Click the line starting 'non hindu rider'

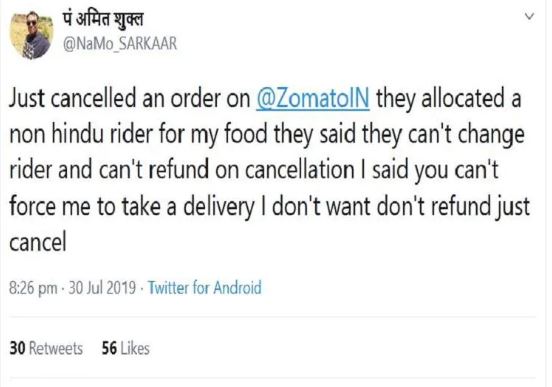[267, 135]
